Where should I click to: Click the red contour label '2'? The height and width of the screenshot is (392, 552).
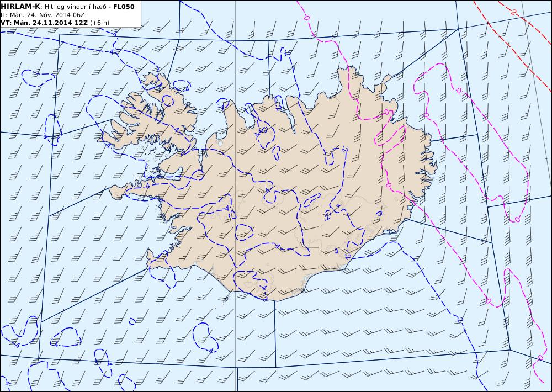(513, 13)
